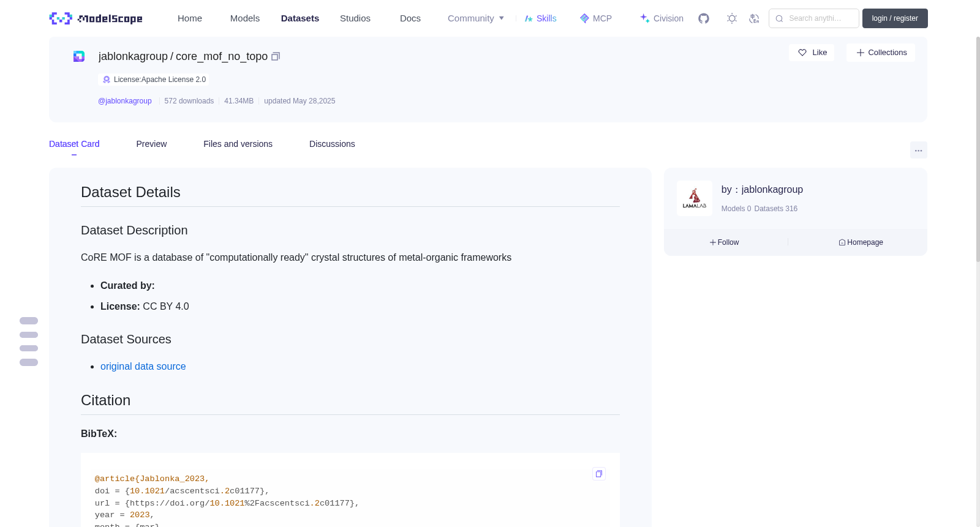Click the first outline marker on left
This screenshot has width=980, height=527.
[29, 321]
